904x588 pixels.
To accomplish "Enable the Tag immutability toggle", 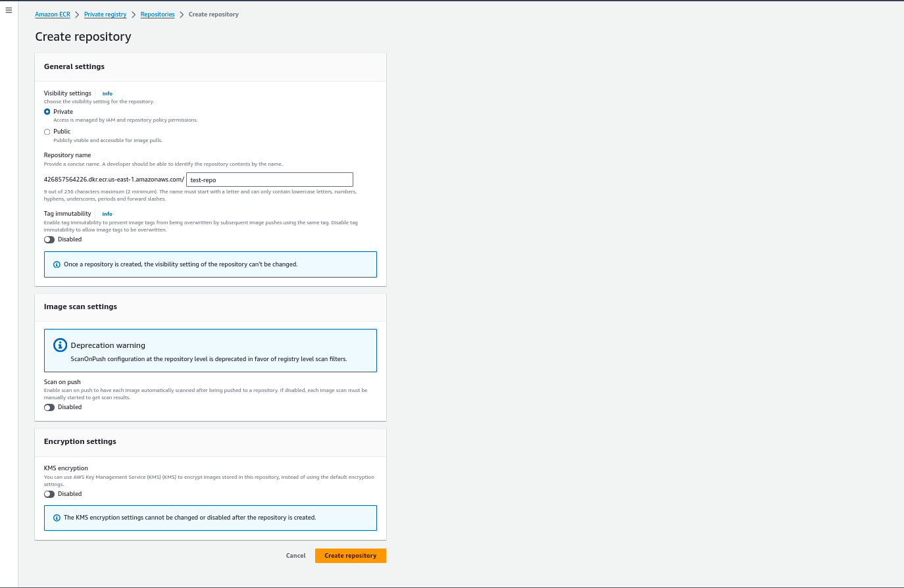I will (49, 239).
